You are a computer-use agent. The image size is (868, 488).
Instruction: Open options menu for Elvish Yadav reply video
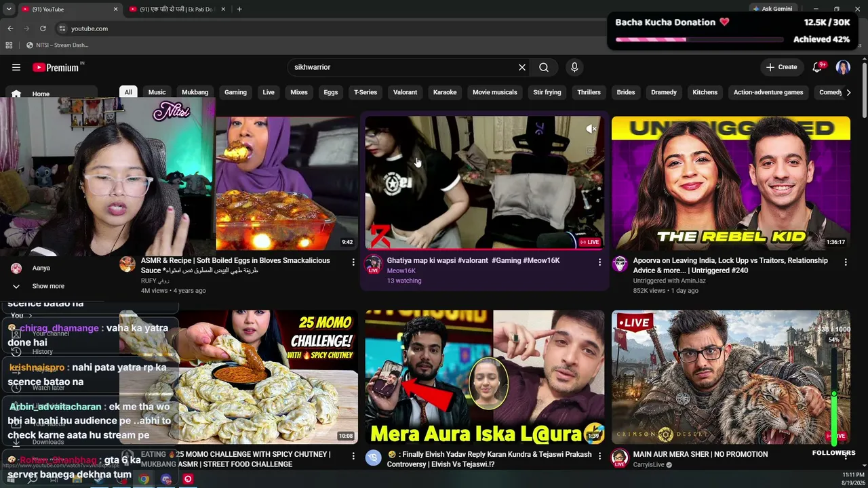point(599,456)
